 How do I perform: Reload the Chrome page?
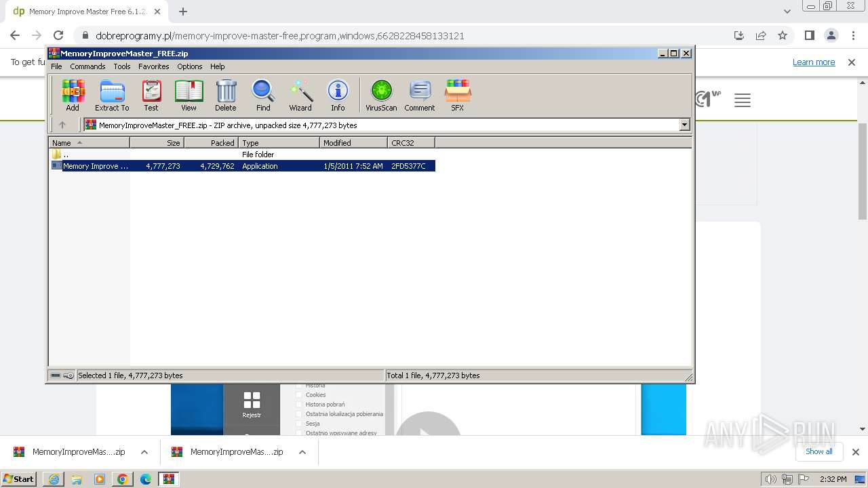58,35
